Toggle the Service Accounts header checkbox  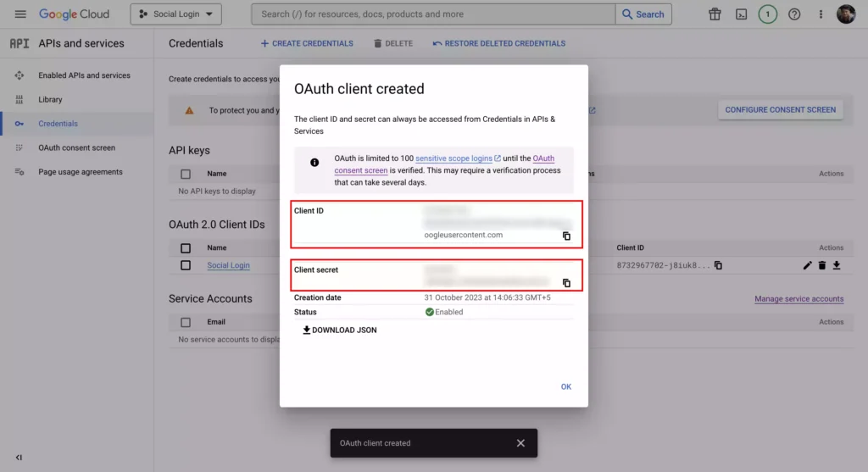coord(186,322)
